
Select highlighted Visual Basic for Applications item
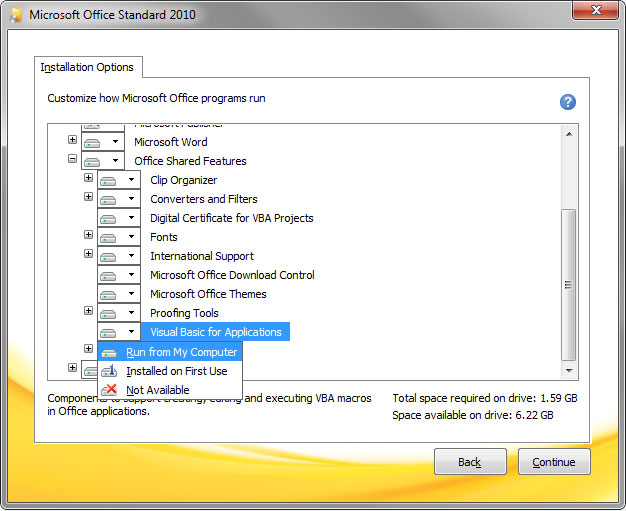point(216,332)
